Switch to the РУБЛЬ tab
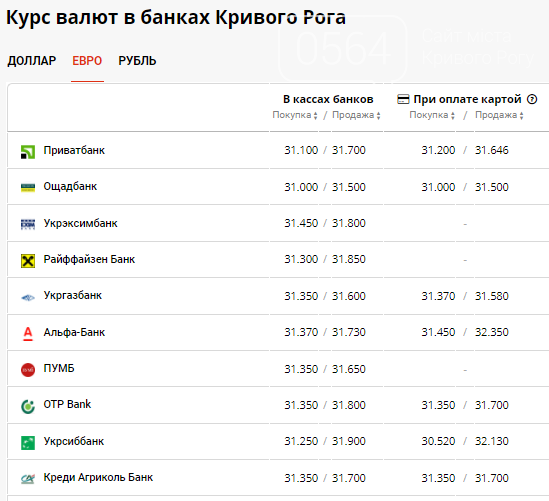The image size is (549, 501). [x=137, y=61]
